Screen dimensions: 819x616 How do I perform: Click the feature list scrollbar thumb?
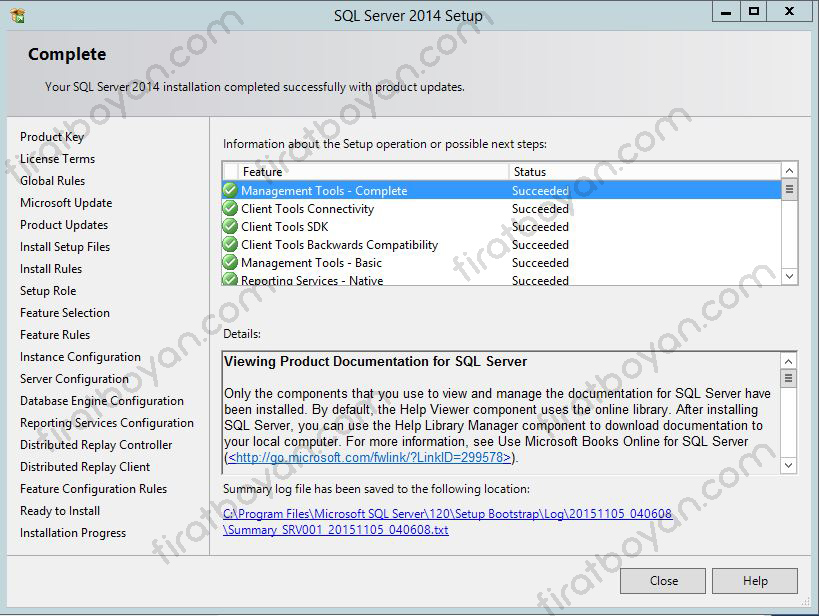pos(789,189)
